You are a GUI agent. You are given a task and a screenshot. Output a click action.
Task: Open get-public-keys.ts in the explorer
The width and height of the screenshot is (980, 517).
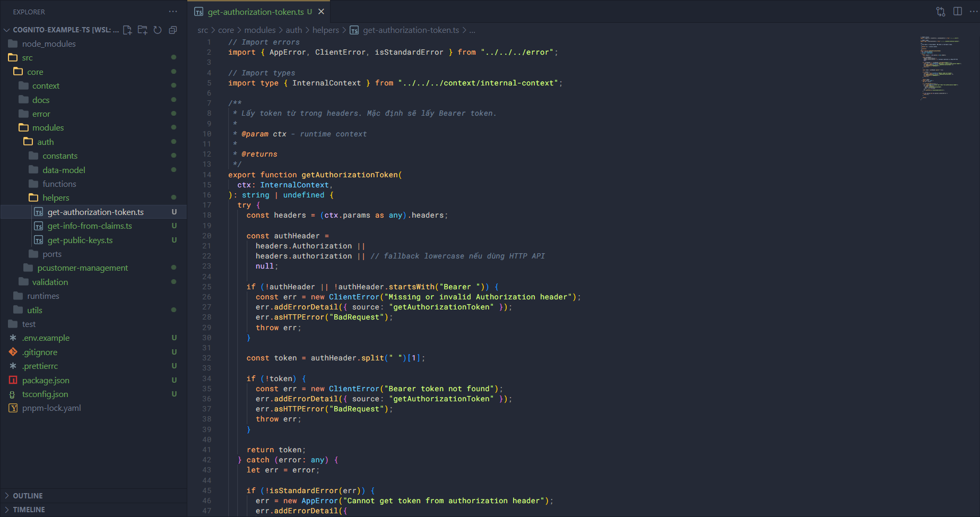(80, 240)
